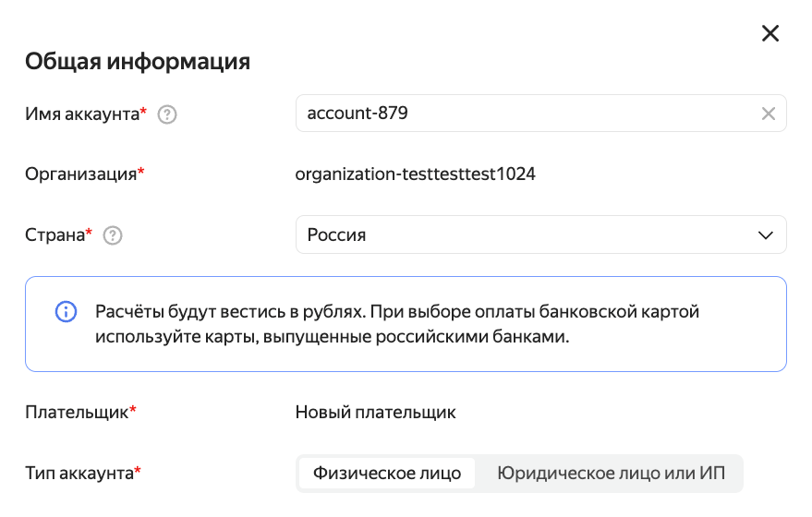Clear the account name field
The width and height of the screenshot is (812, 517).
click(x=768, y=114)
